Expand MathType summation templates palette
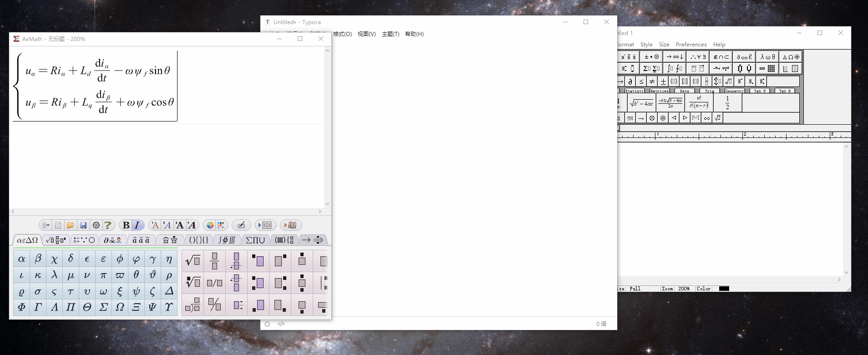868x355 pixels. [x=651, y=69]
